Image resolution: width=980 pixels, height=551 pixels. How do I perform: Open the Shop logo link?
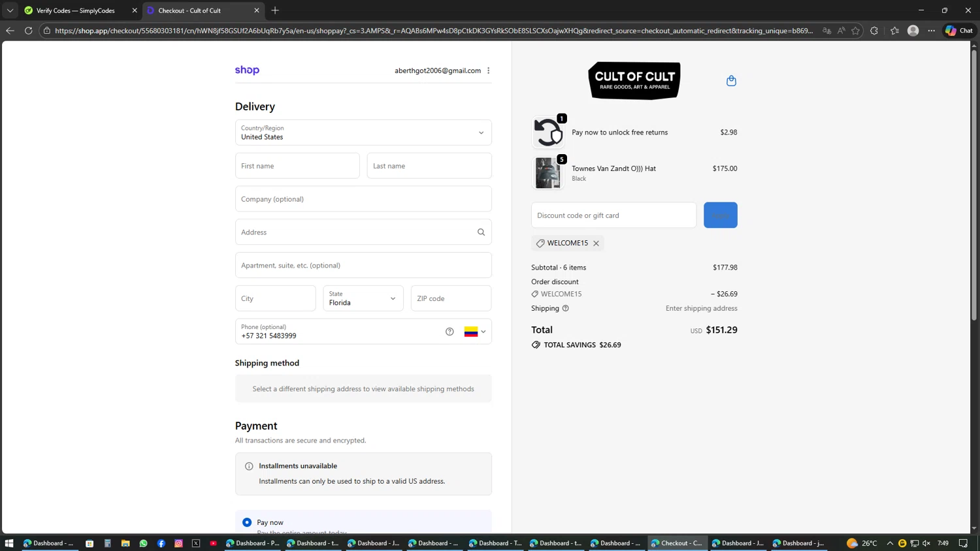(247, 70)
